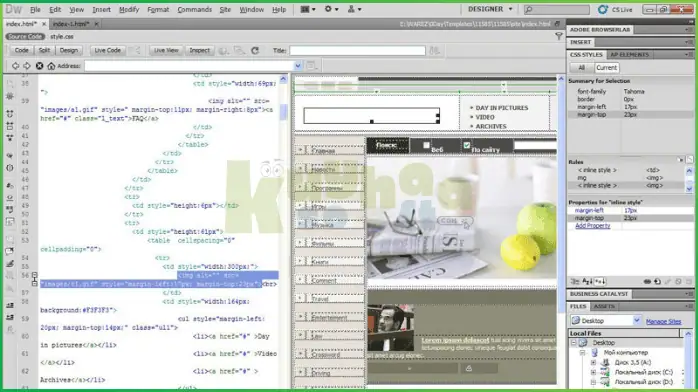The height and width of the screenshot is (392, 698).
Task: Click the Manage Sites link
Action: (x=663, y=321)
